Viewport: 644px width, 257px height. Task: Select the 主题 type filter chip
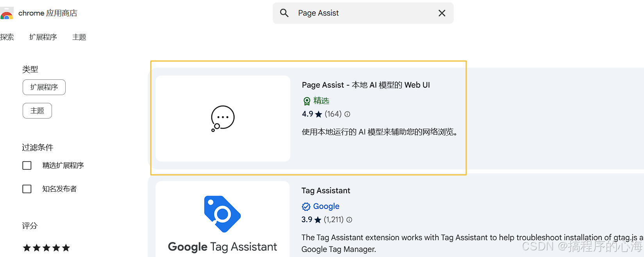point(37,111)
